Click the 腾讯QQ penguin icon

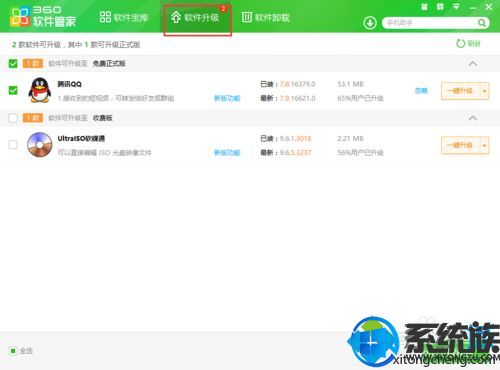tap(40, 90)
